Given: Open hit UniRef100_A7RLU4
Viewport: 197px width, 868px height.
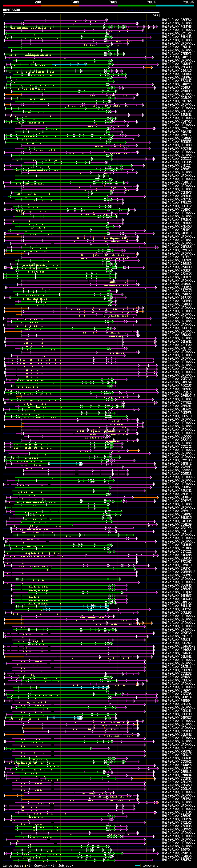Looking at the screenshot, I should coord(177,47).
